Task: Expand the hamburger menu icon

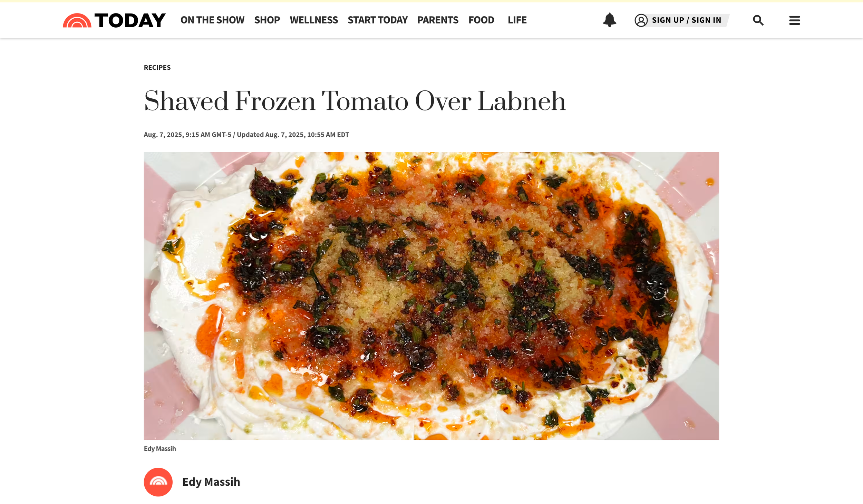Action: [794, 20]
